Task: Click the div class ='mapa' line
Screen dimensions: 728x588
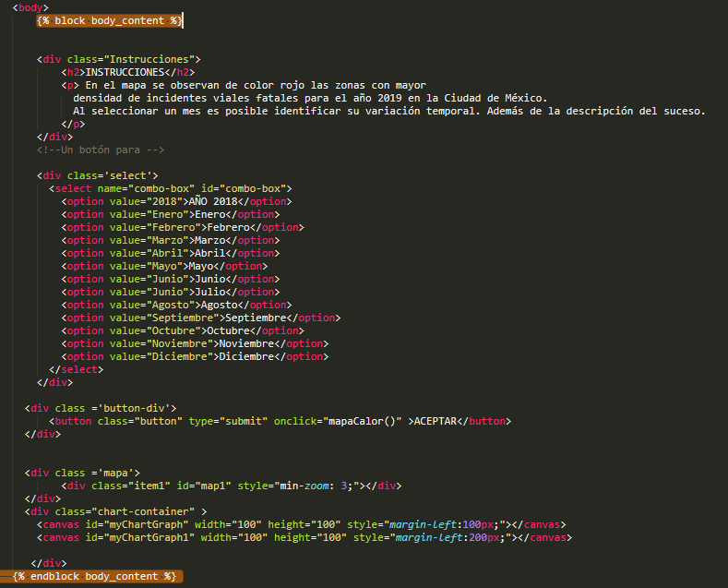Action: tap(82, 473)
